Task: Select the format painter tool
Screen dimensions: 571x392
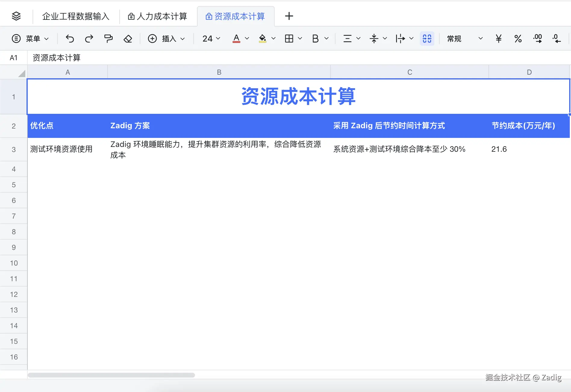Action: [x=108, y=39]
